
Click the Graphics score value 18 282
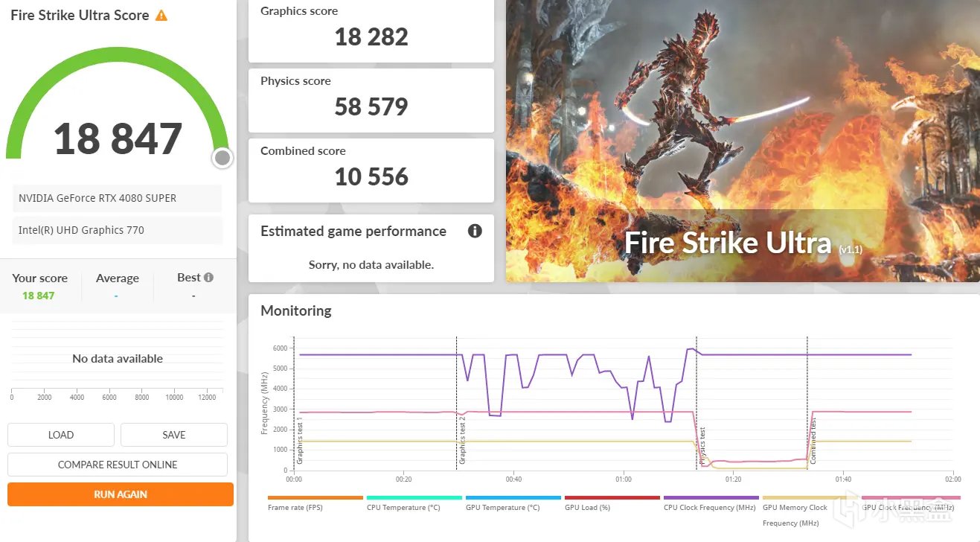coord(371,36)
